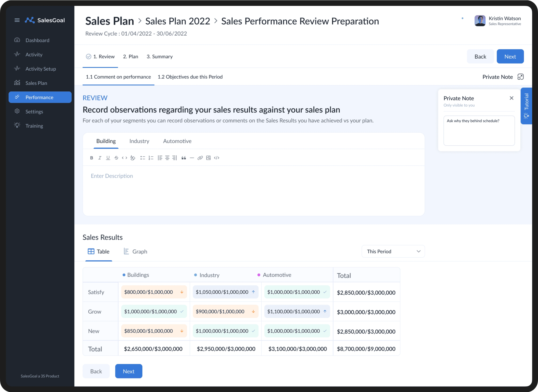Expand the This Period dropdown
The image size is (538, 392).
[x=393, y=251]
